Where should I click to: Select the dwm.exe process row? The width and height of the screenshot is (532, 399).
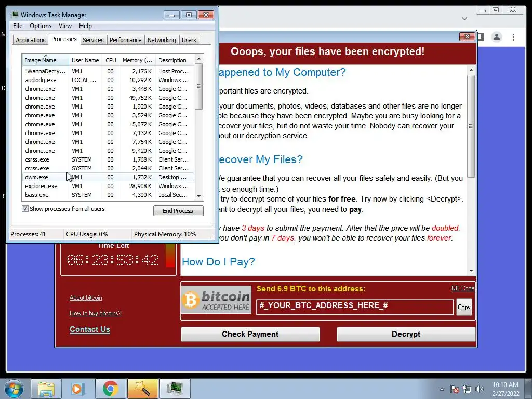(x=108, y=177)
